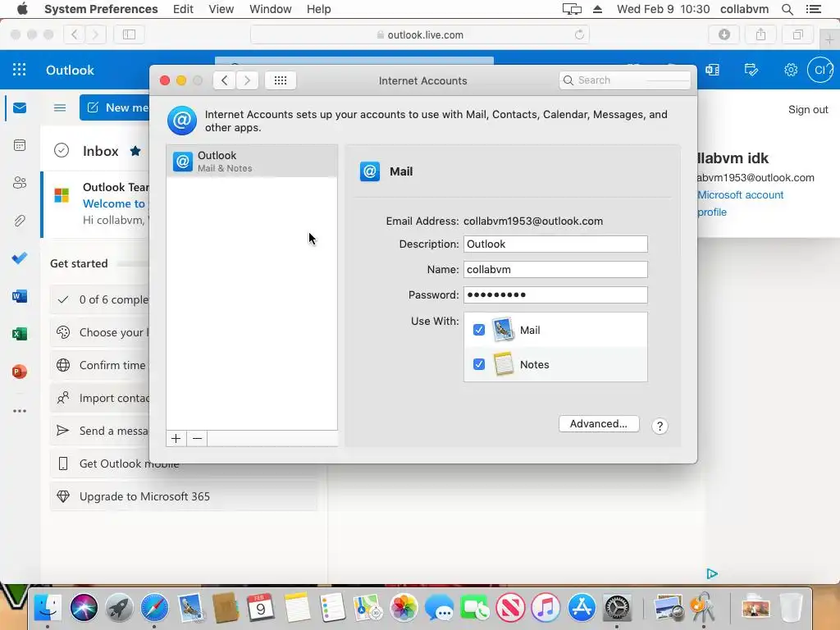This screenshot has width=840, height=630.
Task: Click the Name text field
Action: (x=555, y=269)
